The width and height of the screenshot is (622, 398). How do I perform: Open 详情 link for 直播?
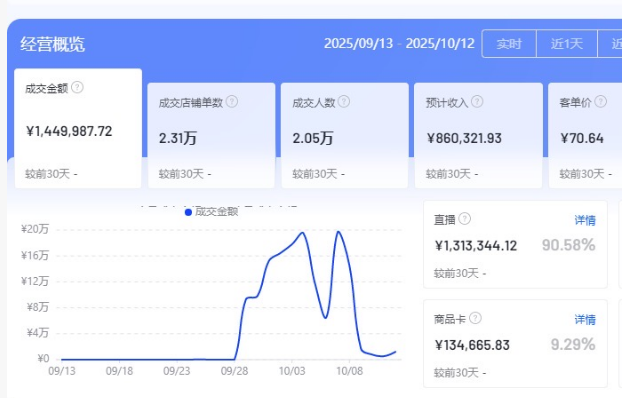click(585, 220)
